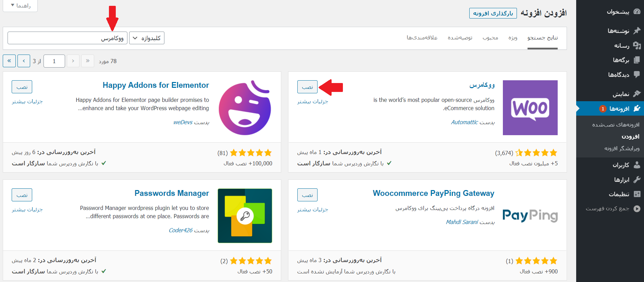
Task: Click the Passwords Manager star rating
Action: 251,261
